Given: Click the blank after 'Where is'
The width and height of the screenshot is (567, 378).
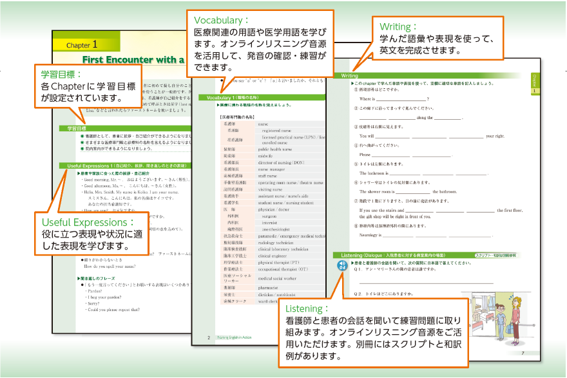Looking at the screenshot, I should tap(401, 99).
